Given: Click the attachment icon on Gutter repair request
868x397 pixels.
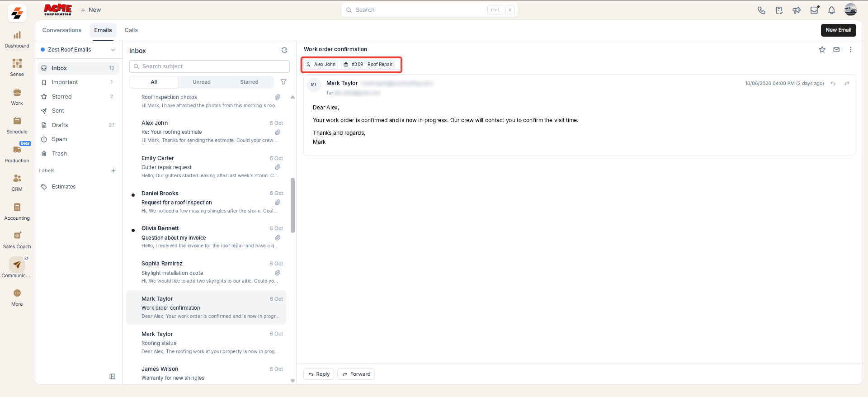Looking at the screenshot, I should [x=278, y=167].
